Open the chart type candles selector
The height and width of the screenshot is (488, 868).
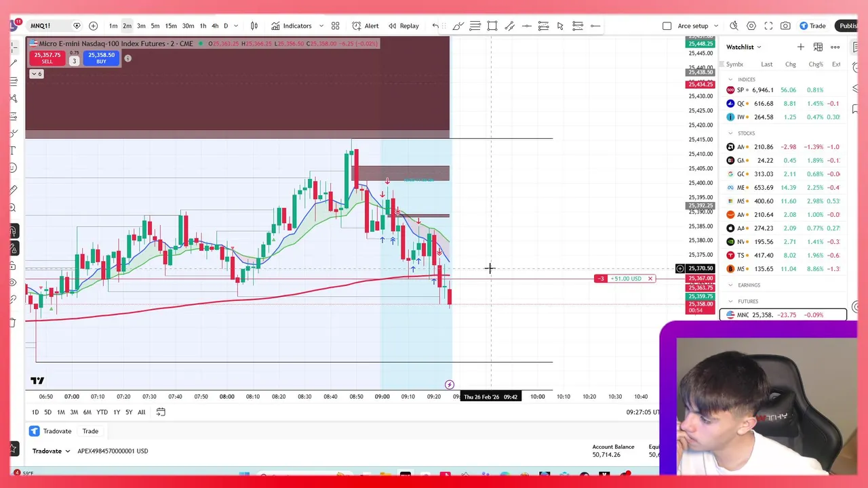click(254, 26)
